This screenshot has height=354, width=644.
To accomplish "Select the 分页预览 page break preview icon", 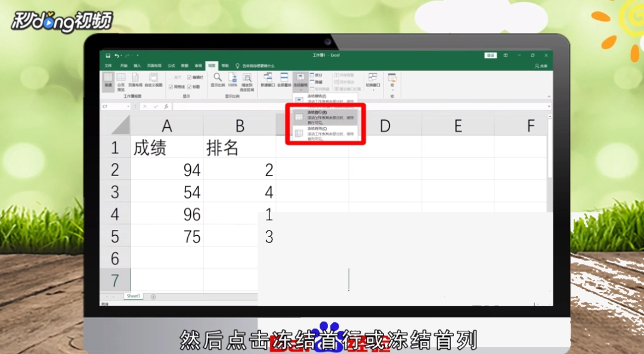I will point(120,82).
